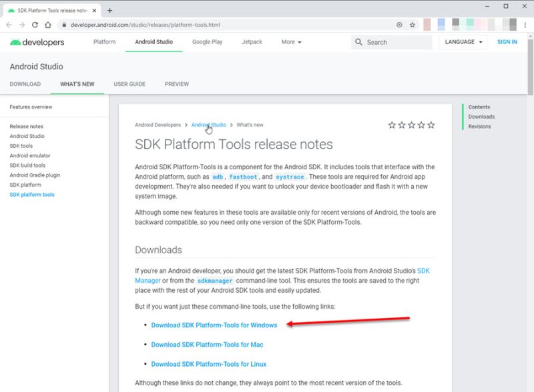The image size is (534, 392).
Task: Open the Google Play nav item
Action: 207,42
